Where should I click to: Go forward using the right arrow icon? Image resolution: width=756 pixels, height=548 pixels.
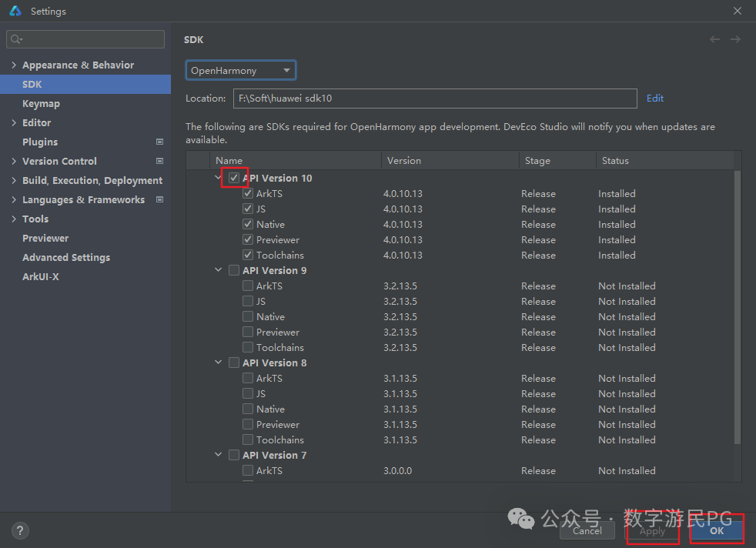tap(735, 39)
